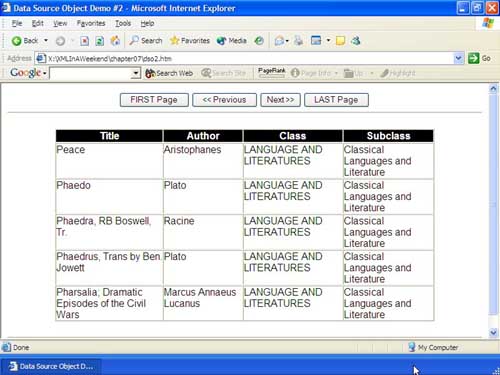Go to the Home page icon

click(115, 41)
